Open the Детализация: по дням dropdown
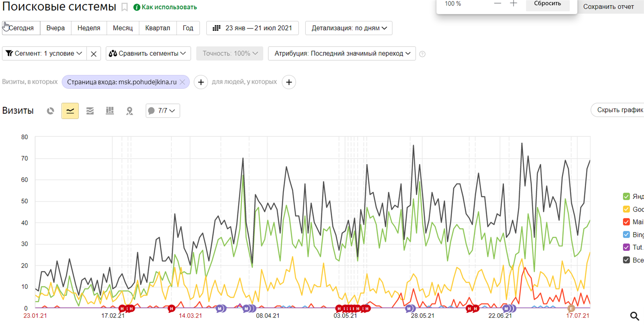 coord(348,28)
